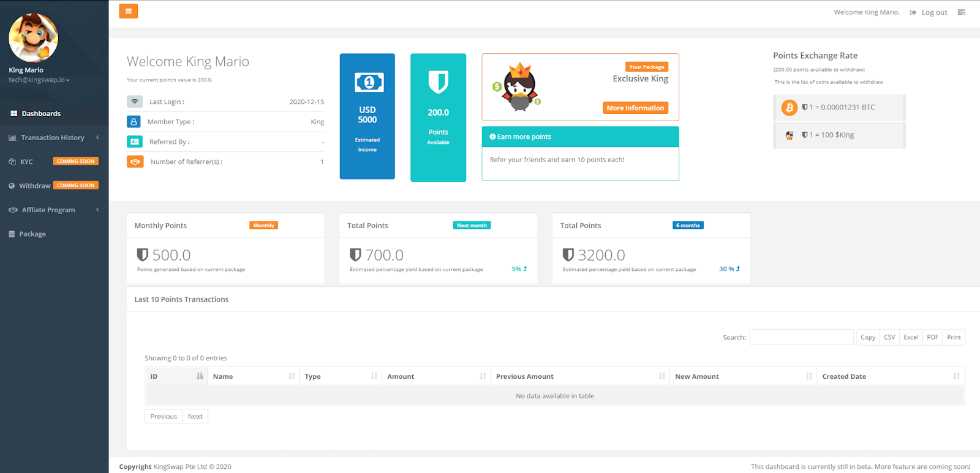Image resolution: width=980 pixels, height=473 pixels.
Task: Go to the Previous table page
Action: pos(164,416)
